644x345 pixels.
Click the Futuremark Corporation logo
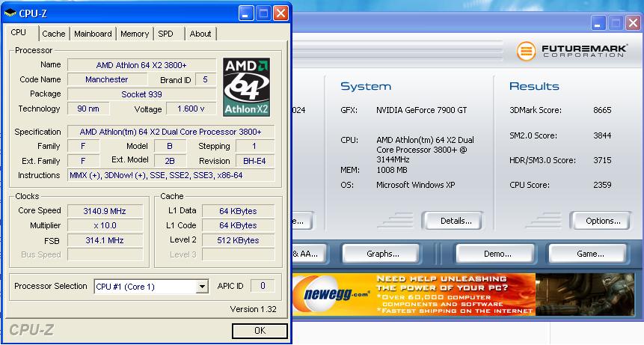(x=571, y=51)
